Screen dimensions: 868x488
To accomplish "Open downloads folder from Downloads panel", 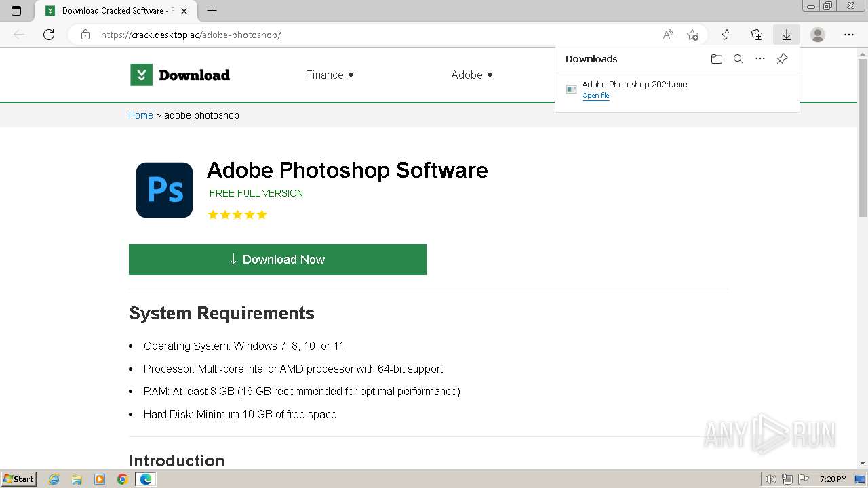I will 717,59.
